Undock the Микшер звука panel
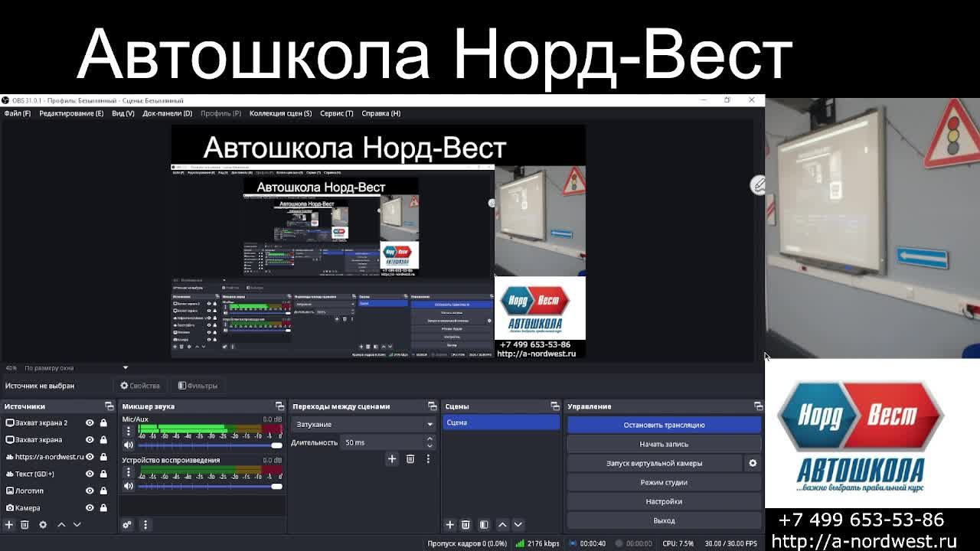This screenshot has width=980, height=551. [279, 406]
